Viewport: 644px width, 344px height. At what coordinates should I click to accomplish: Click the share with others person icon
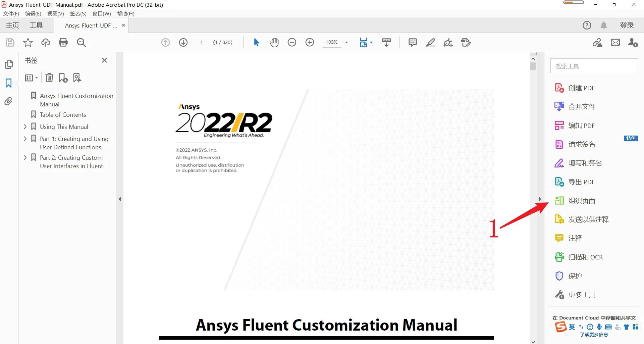(x=633, y=42)
